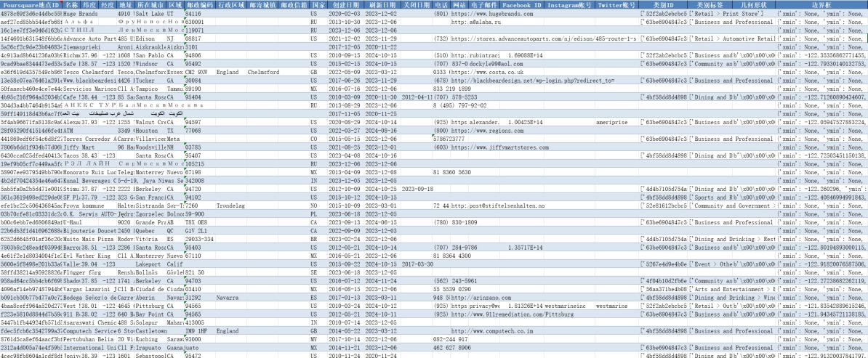Click the Twitter cell 'ameriprise'
This screenshot has width=868, height=358.
pyautogui.click(x=611, y=122)
